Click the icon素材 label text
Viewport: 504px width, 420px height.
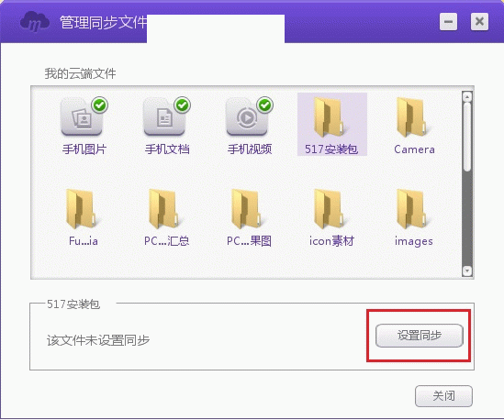pyautogui.click(x=331, y=241)
